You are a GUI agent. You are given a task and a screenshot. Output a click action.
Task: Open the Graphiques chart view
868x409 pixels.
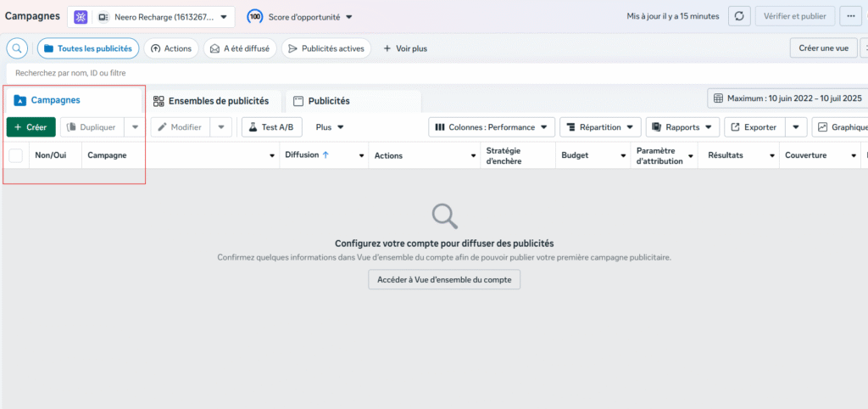point(840,127)
